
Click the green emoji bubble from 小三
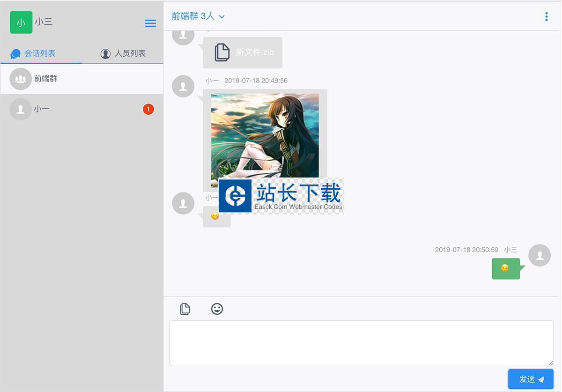pos(506,268)
